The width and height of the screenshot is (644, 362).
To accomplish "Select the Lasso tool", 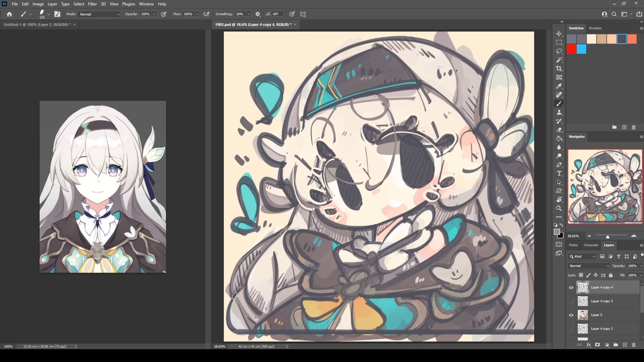I will coord(559,51).
